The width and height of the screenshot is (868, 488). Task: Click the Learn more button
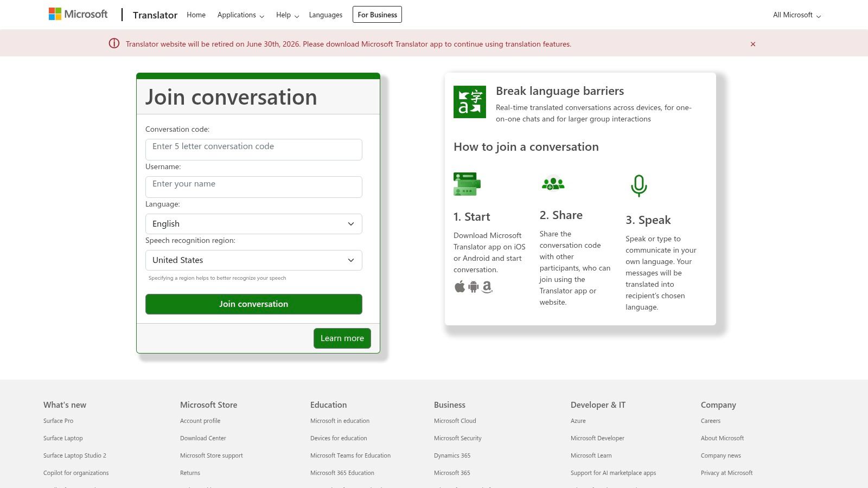pos(342,338)
